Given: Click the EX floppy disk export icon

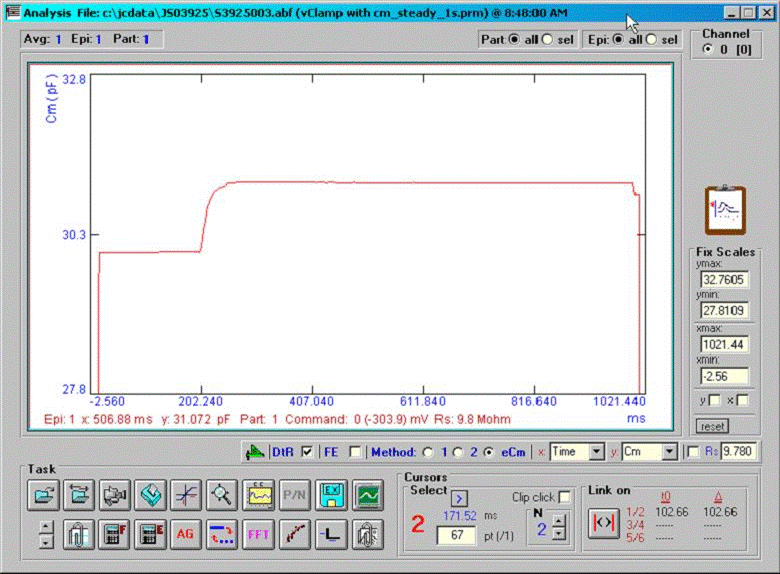Looking at the screenshot, I should pyautogui.click(x=331, y=495).
